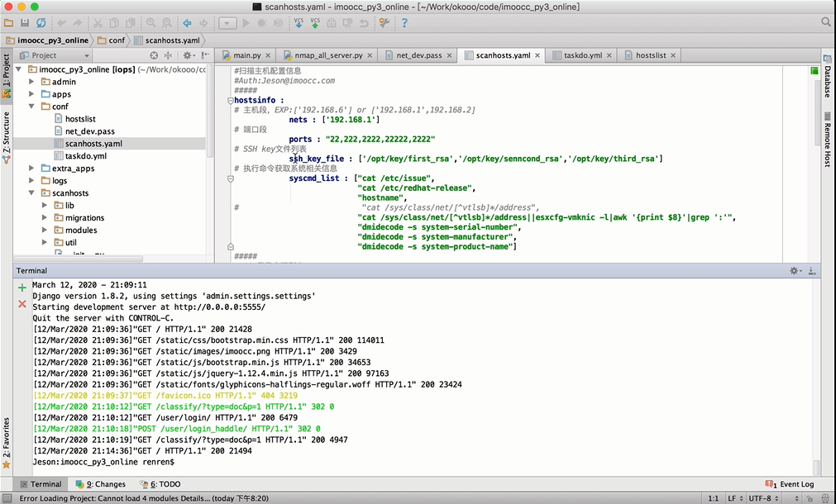
Task: Collapse the scanhosts folder
Action: (31, 193)
